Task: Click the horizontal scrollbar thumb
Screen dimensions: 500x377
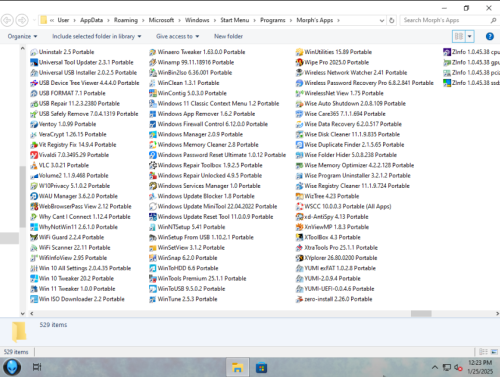Action: click(x=421, y=314)
